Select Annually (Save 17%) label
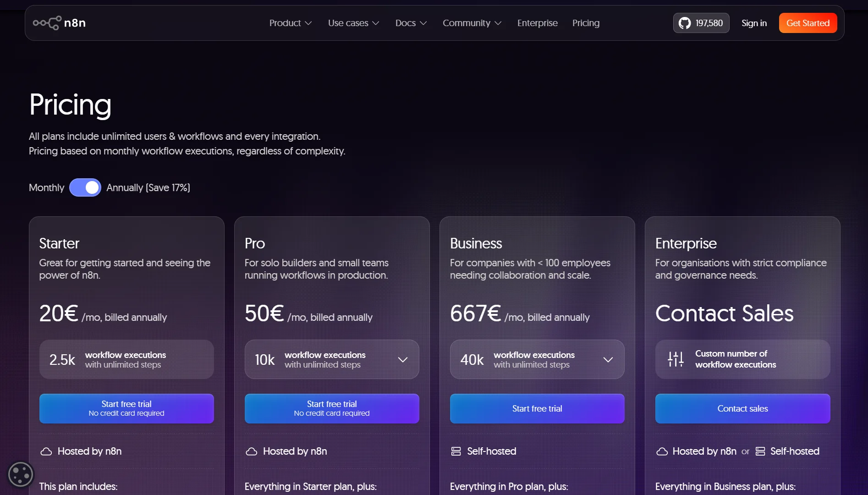Viewport: 868px width, 495px height. [148, 187]
